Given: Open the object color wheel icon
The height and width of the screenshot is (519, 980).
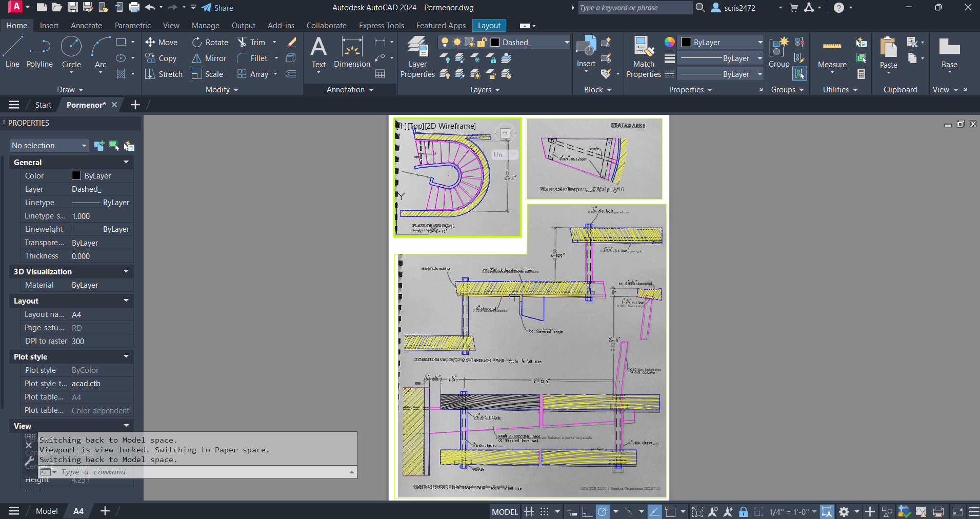Looking at the screenshot, I should click(x=670, y=42).
